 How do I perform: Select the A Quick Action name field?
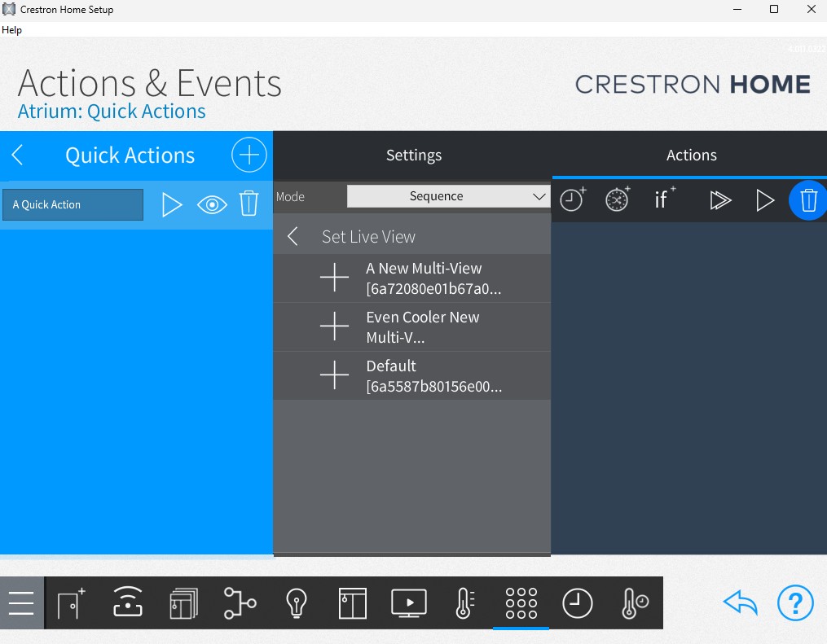coord(73,204)
